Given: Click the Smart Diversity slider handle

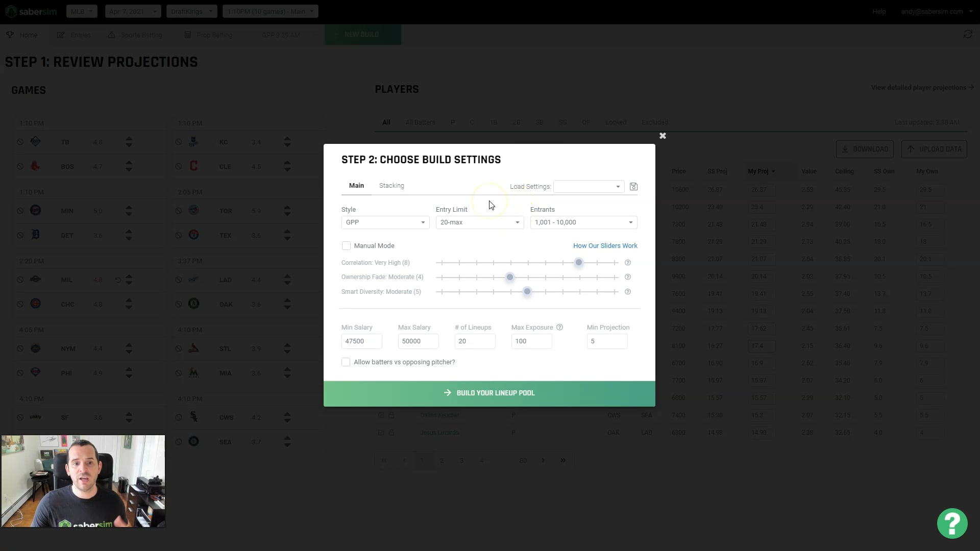Looking at the screenshot, I should point(527,292).
